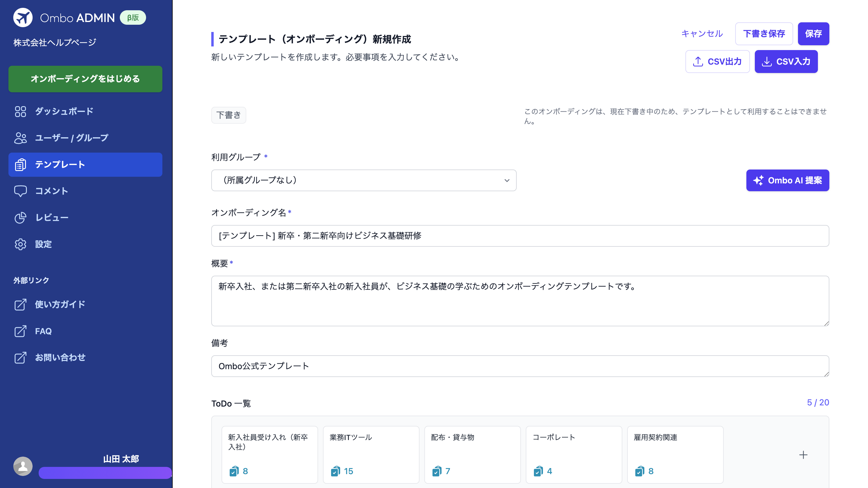This screenshot has height=488, width=868.
Task: Open the FAQ external link
Action: click(x=85, y=331)
